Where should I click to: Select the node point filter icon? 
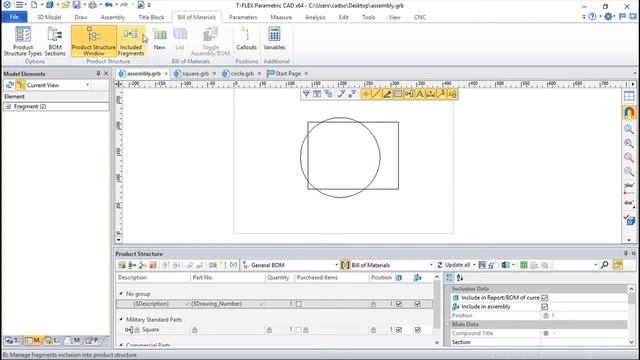[366, 94]
